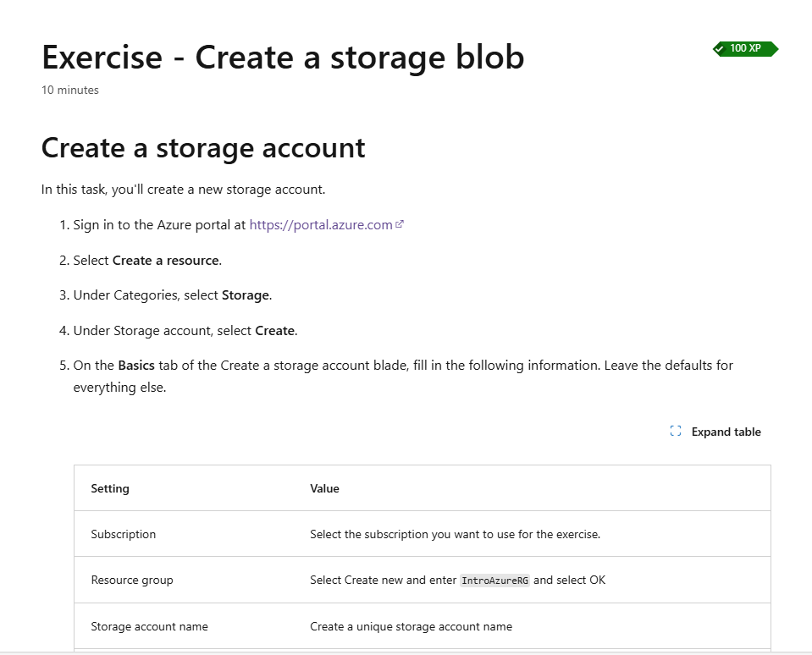Click the bold Create text in step 4
Viewport: 812px width, 655px height.
tap(274, 330)
